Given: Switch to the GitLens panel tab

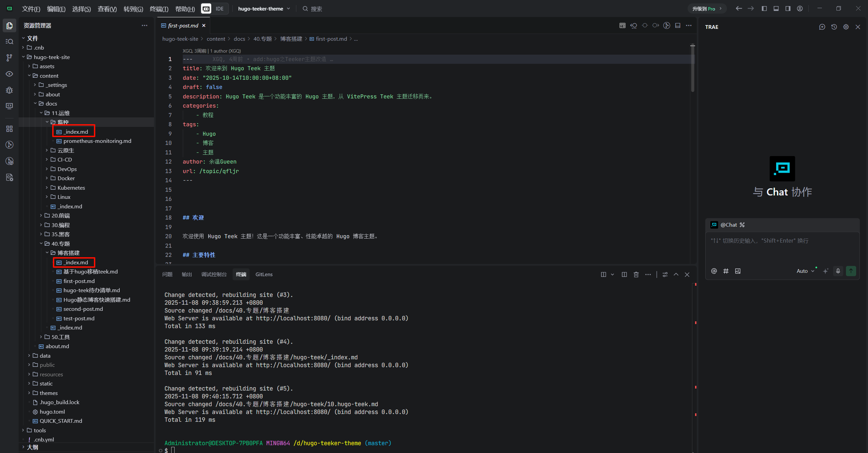Looking at the screenshot, I should [x=264, y=274].
